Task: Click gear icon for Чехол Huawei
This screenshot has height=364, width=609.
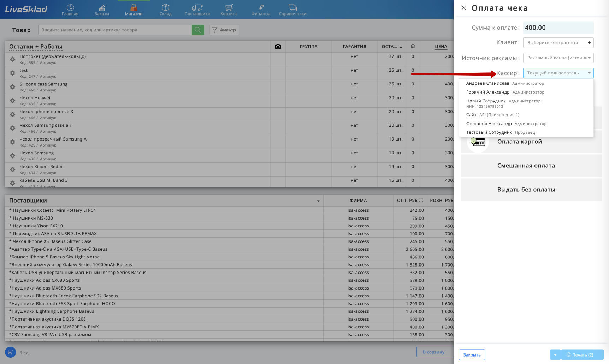Action: click(12, 101)
